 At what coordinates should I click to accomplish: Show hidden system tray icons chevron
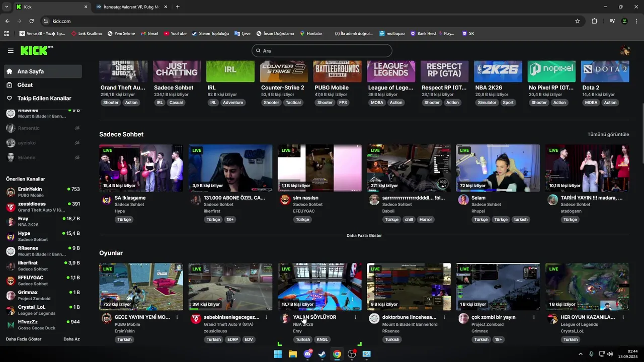580,354
